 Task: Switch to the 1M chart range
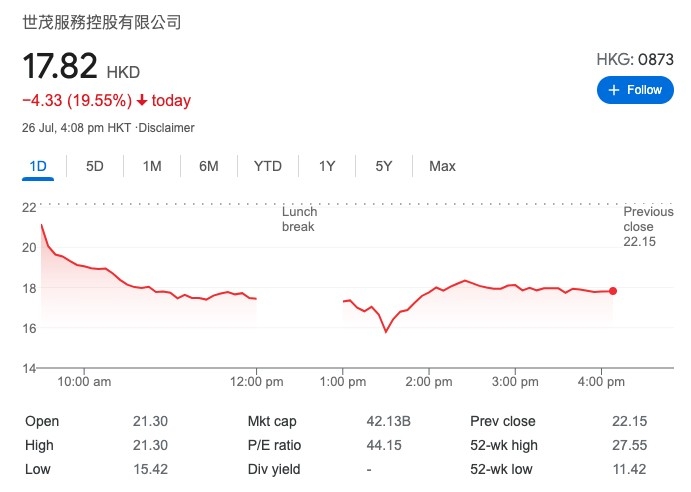(x=152, y=166)
